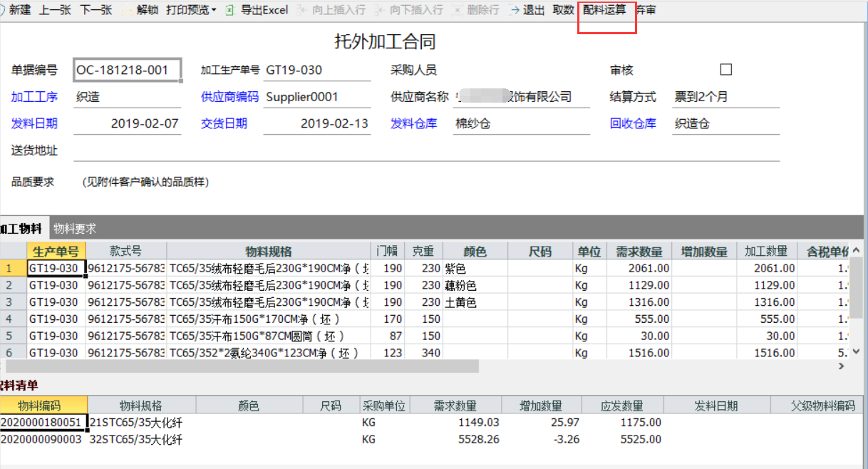Viewport: 868px width, 469px height.
Task: Click the 氨纶 spec cell in row 6
Action: tap(269, 353)
